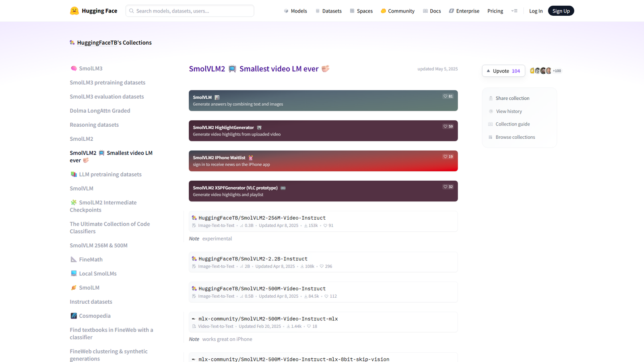Open the Collection guide
This screenshot has width=644, height=362.
512,124
